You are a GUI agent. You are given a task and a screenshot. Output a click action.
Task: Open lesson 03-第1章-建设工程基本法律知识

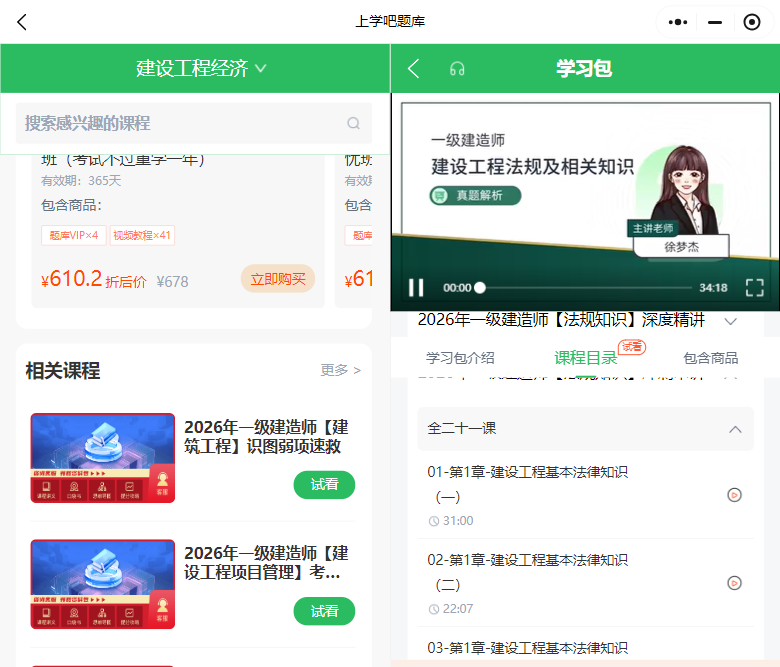pos(527,648)
